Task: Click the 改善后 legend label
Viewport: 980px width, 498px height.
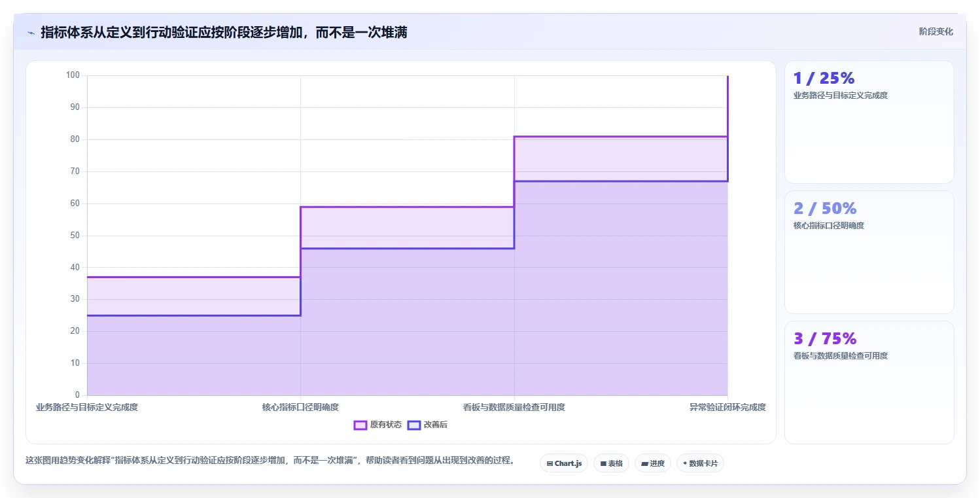Action: click(x=436, y=425)
